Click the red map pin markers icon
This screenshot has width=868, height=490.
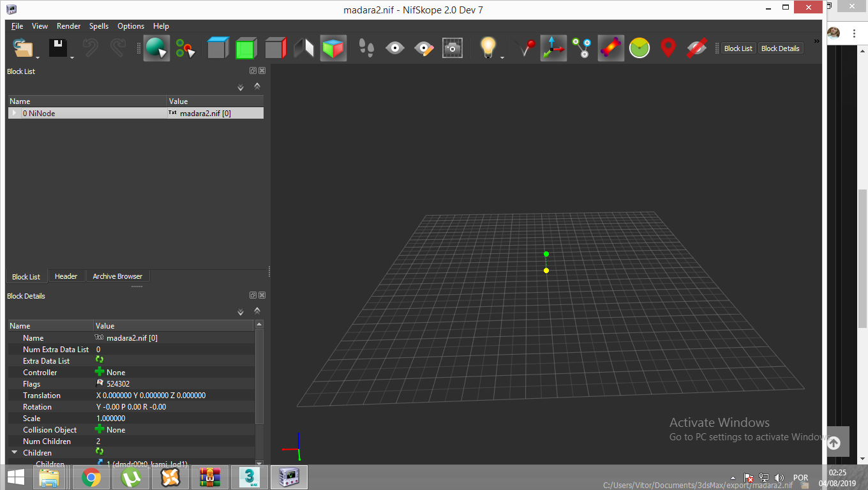tap(668, 48)
